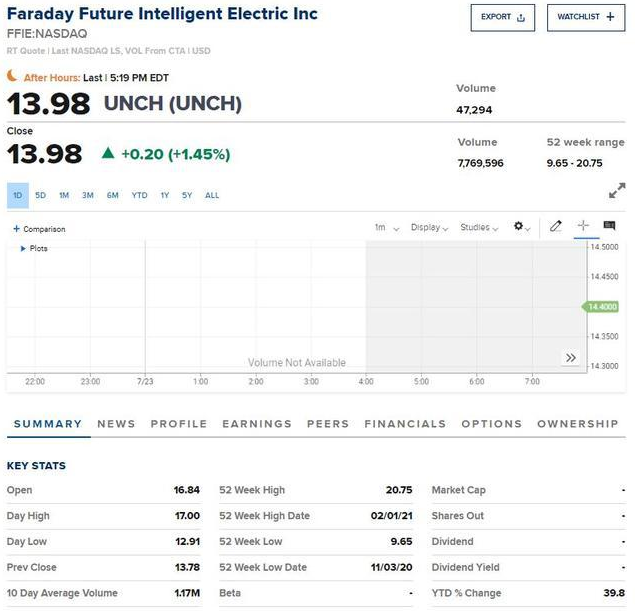Click the double-arrow scroll chart forward icon
643x615 pixels.
tap(571, 357)
